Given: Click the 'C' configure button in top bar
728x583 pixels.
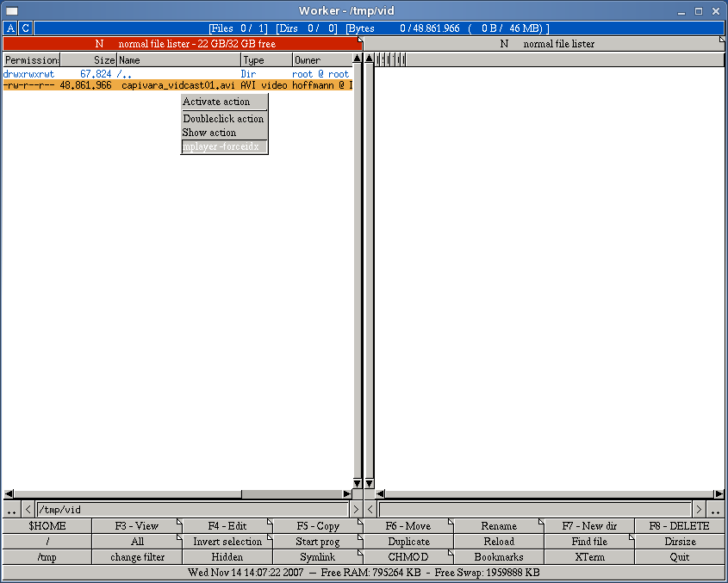Looking at the screenshot, I should (x=26, y=28).
